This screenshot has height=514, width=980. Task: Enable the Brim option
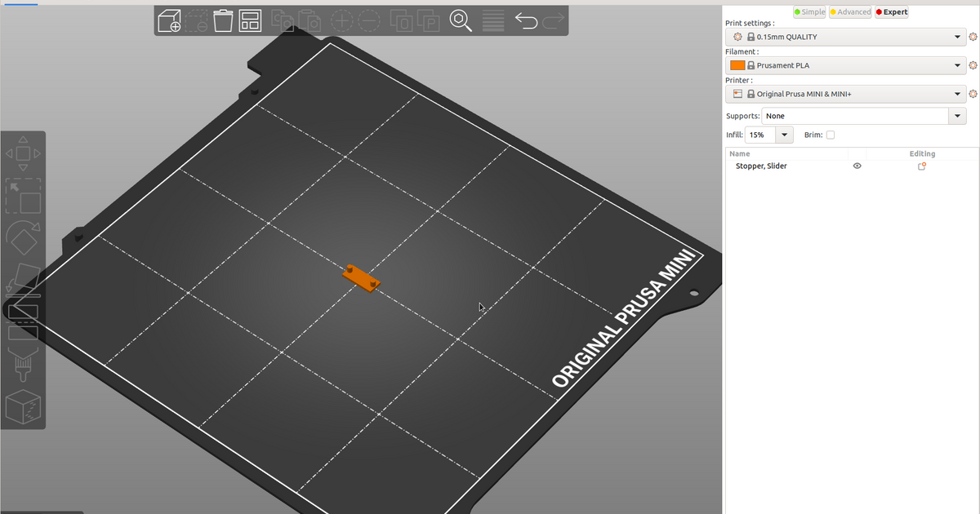tap(830, 135)
